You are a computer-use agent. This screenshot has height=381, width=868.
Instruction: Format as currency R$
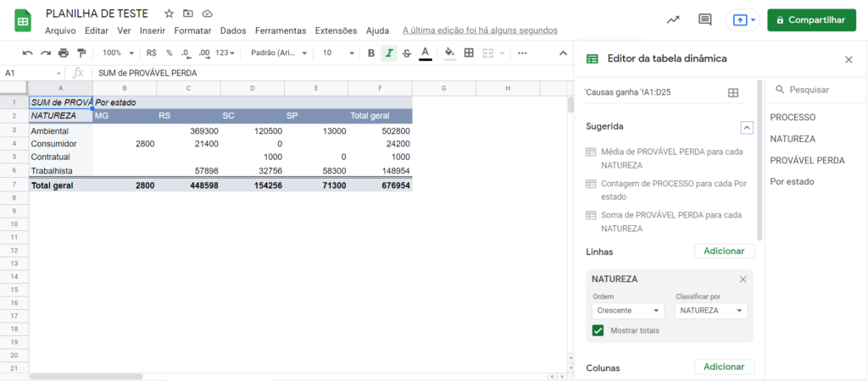point(152,53)
